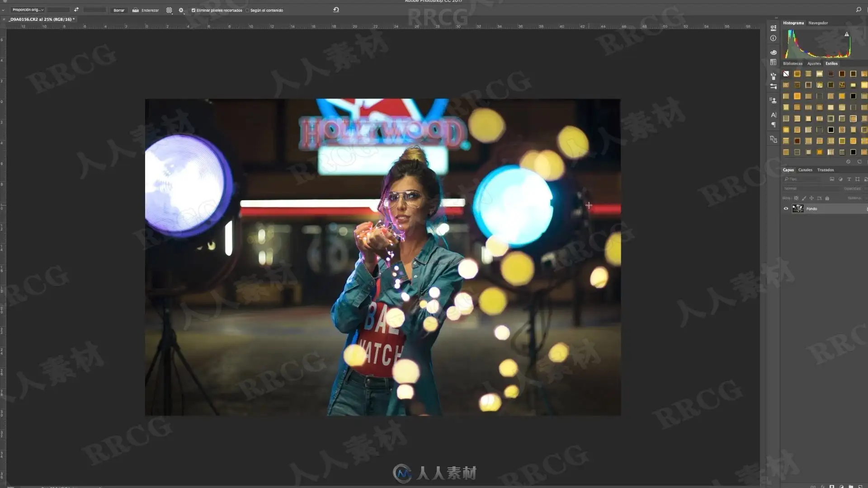
Task: Open the Swatches grid panel icon
Action: 773,62
